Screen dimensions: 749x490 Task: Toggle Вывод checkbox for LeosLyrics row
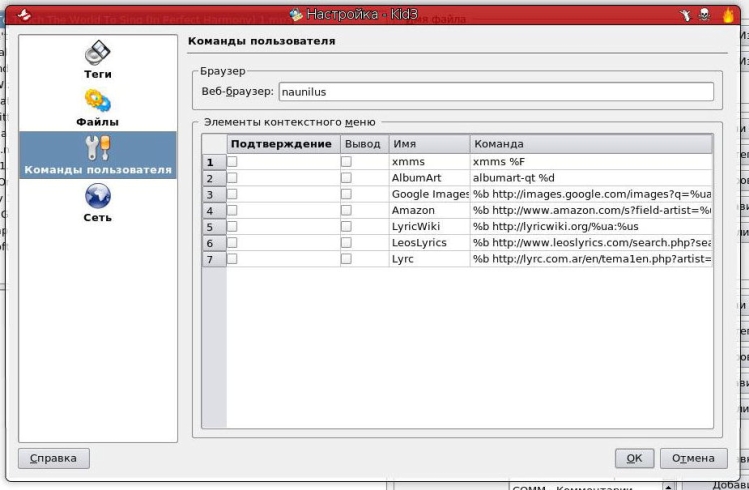point(346,243)
